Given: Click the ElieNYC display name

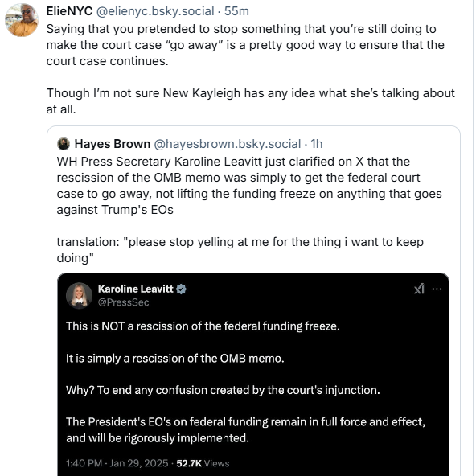Looking at the screenshot, I should (69, 11).
